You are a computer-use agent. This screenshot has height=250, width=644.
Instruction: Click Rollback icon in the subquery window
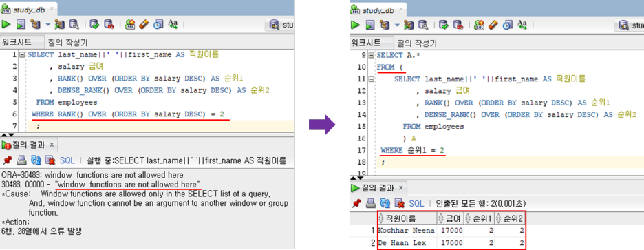[458, 24]
